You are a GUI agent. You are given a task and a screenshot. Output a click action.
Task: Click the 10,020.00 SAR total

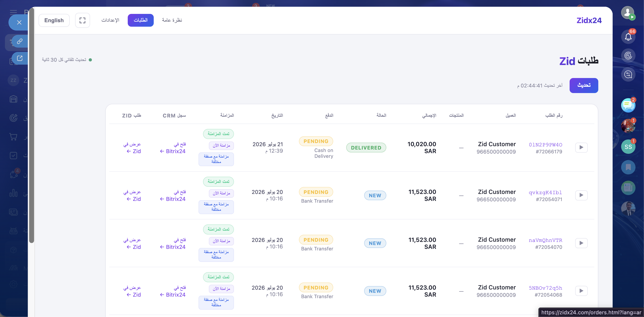click(422, 148)
